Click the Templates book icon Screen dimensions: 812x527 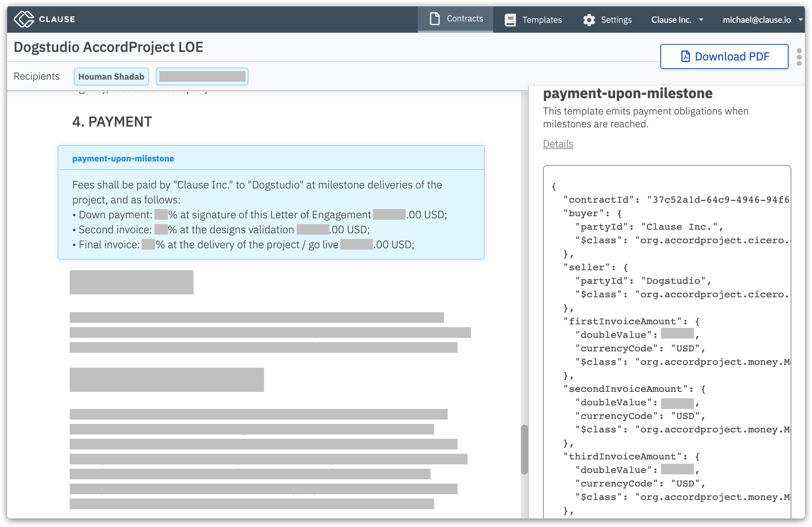(510, 20)
